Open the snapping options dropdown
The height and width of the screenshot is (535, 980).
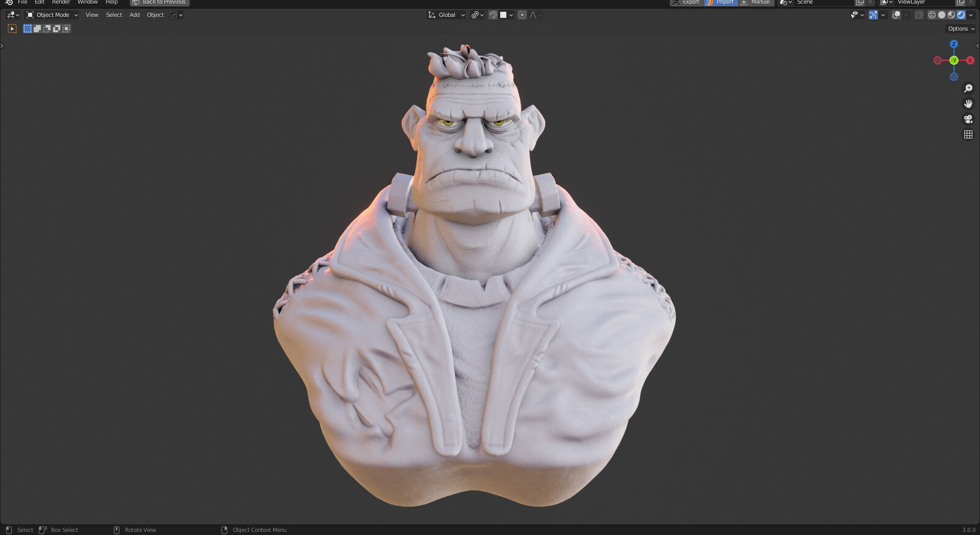[507, 15]
